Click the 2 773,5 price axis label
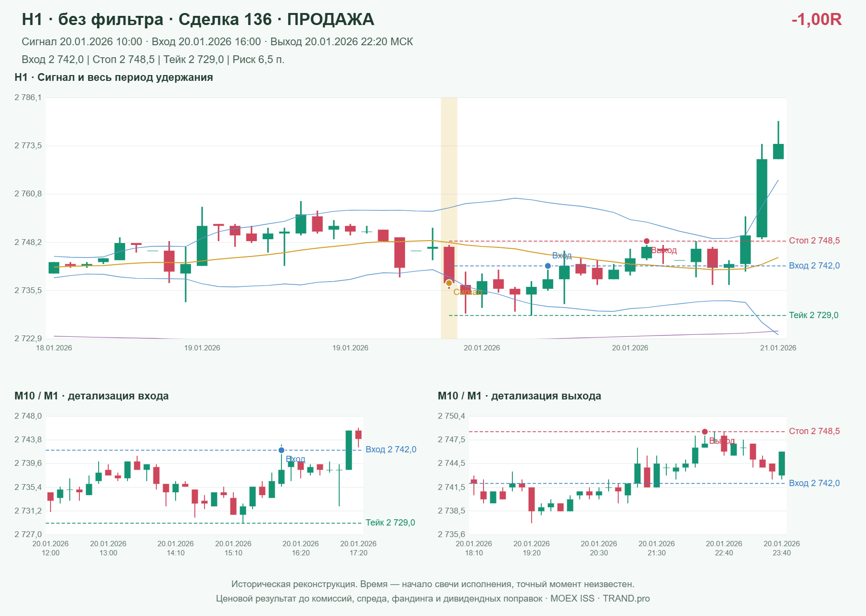This screenshot has height=616, width=866. [28, 146]
